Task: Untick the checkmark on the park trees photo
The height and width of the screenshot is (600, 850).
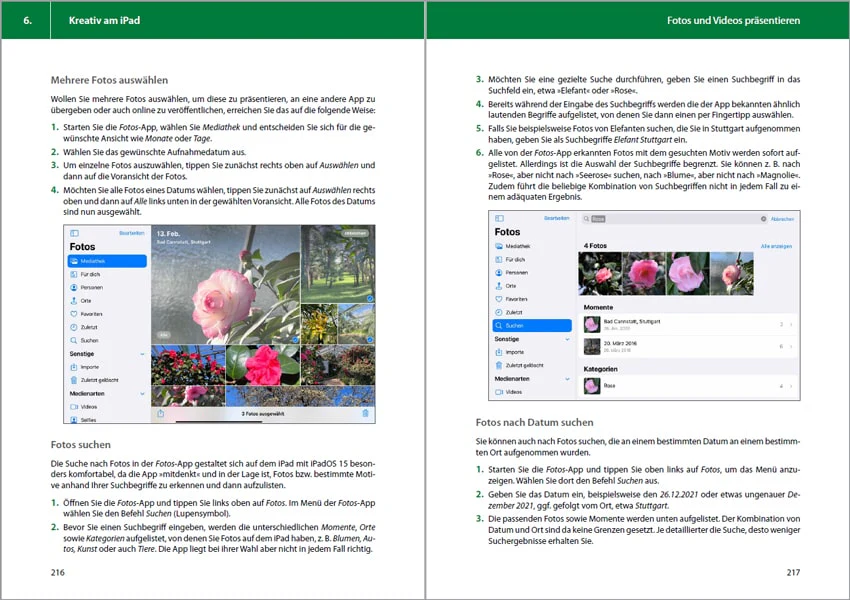Action: (370, 299)
